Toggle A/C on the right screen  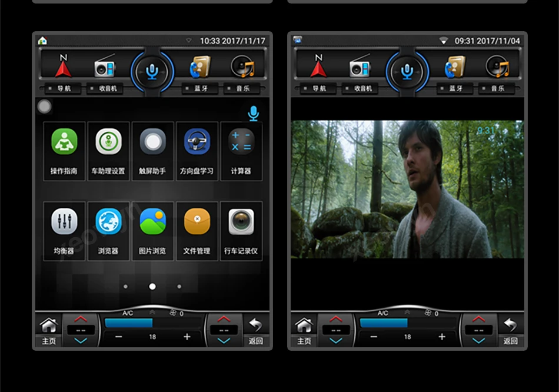tap(382, 313)
